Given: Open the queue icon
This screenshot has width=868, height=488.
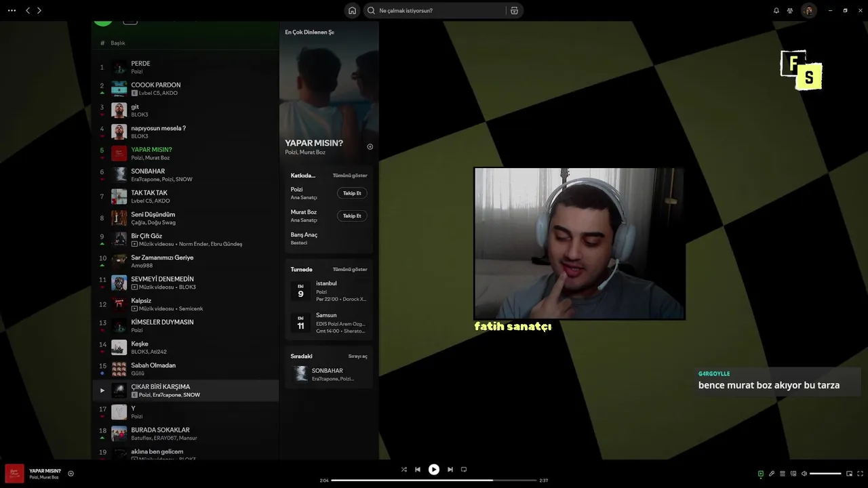Looking at the screenshot, I should [783, 474].
